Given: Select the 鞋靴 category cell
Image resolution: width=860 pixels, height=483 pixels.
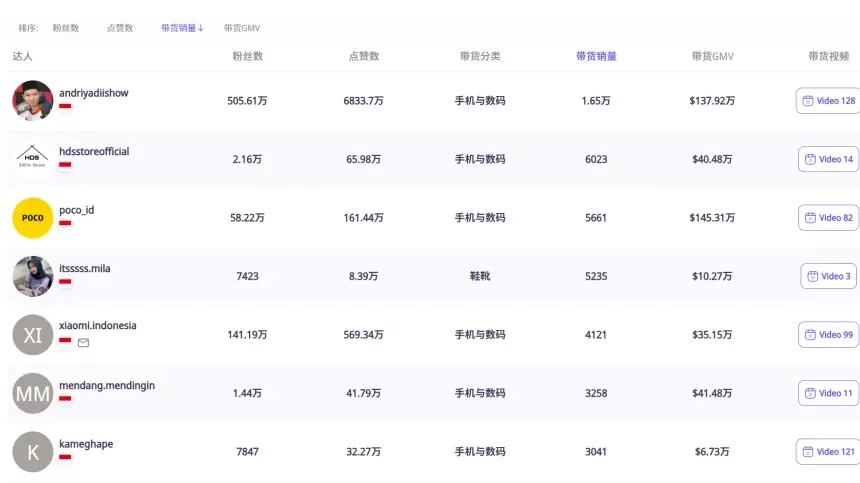Looking at the screenshot, I should pos(480,276).
